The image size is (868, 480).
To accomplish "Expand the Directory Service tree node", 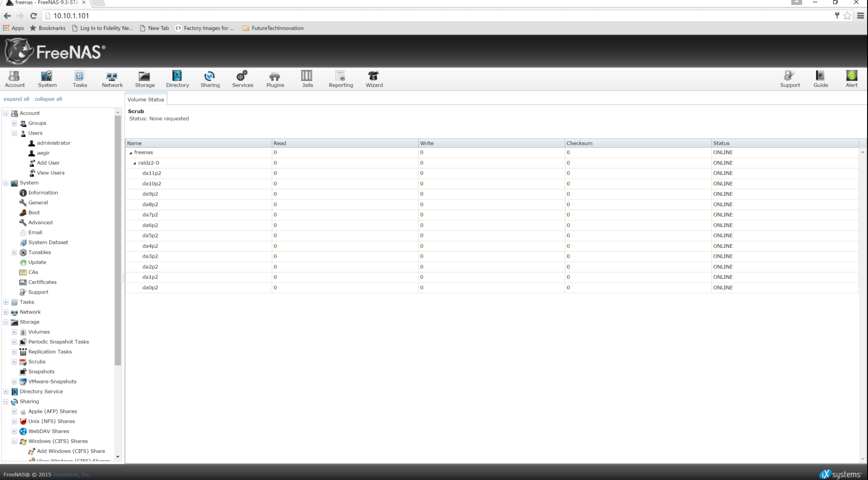I will (6, 391).
